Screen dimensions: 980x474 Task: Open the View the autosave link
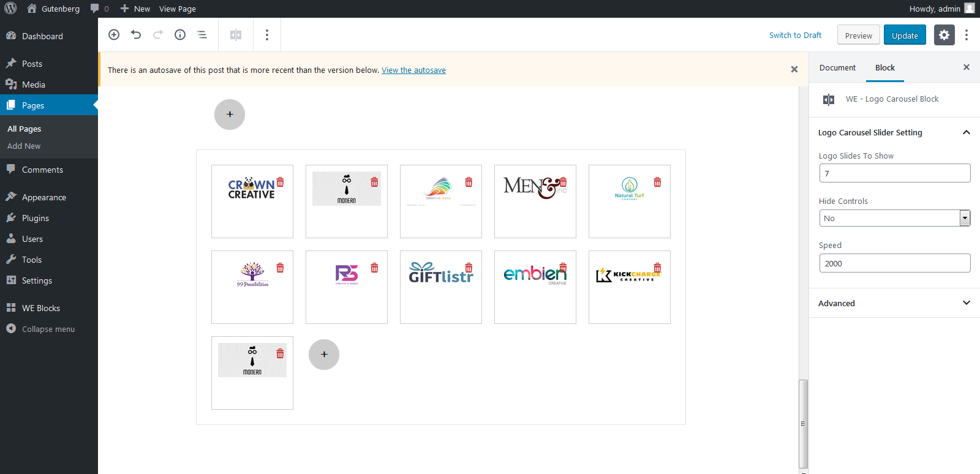point(413,70)
